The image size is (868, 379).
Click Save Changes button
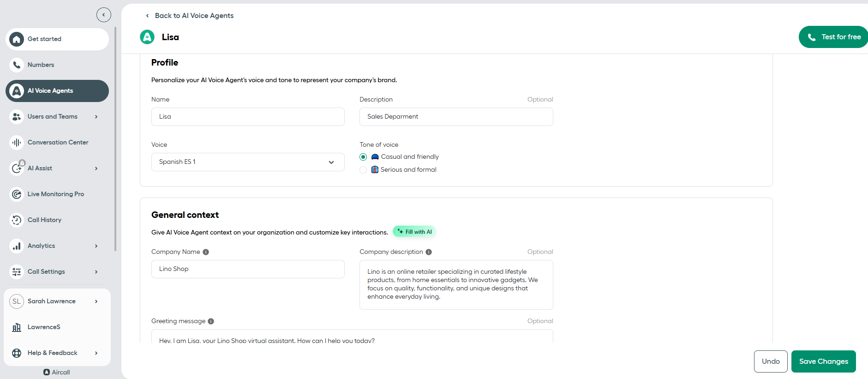click(x=823, y=361)
